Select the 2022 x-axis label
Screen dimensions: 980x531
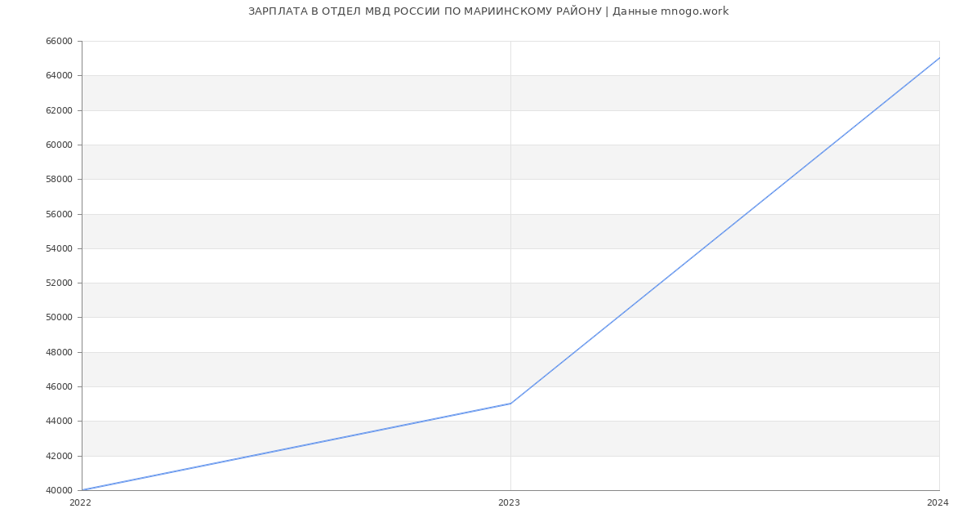coord(80,503)
